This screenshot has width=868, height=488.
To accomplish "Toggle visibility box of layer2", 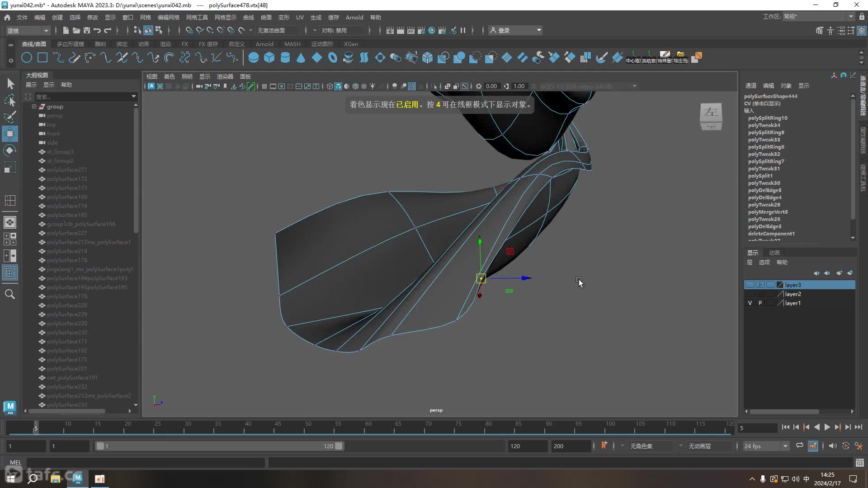I will click(750, 294).
